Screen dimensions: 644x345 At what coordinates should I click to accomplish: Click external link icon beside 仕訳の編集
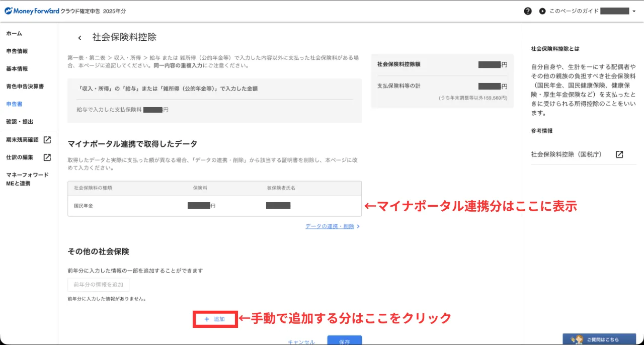click(x=47, y=157)
